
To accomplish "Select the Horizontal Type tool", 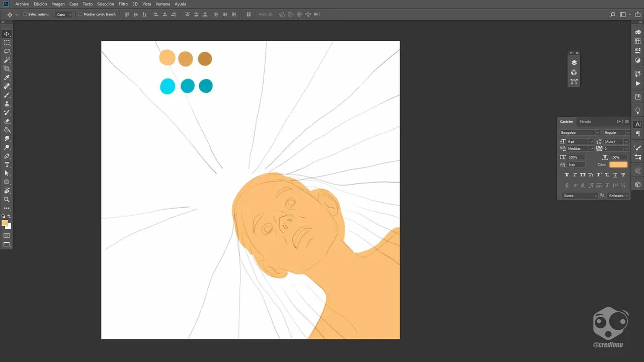I will [7, 165].
